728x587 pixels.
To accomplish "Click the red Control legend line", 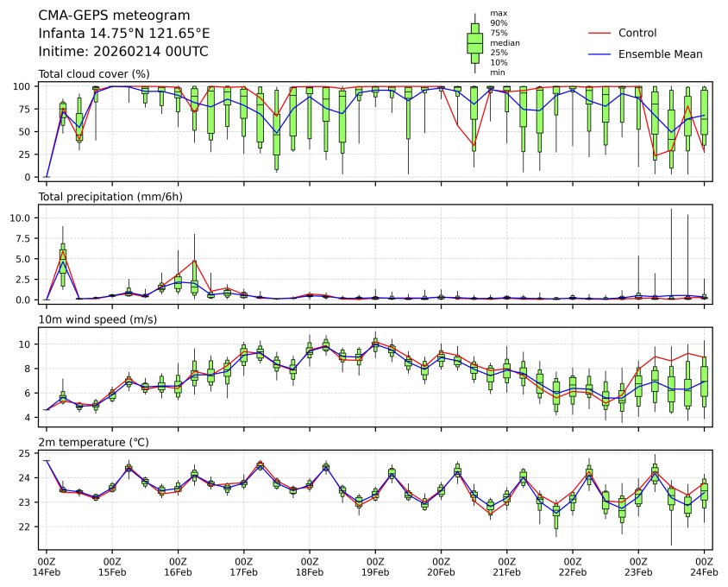I will tap(599, 33).
